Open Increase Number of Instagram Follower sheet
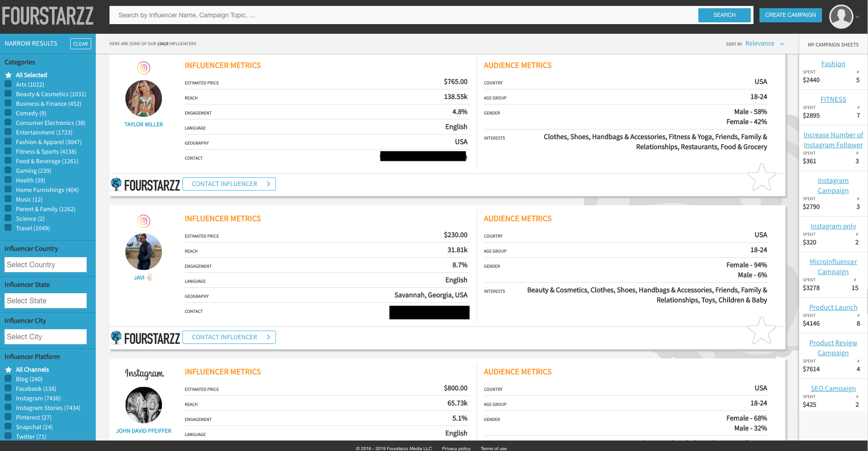 coord(833,140)
